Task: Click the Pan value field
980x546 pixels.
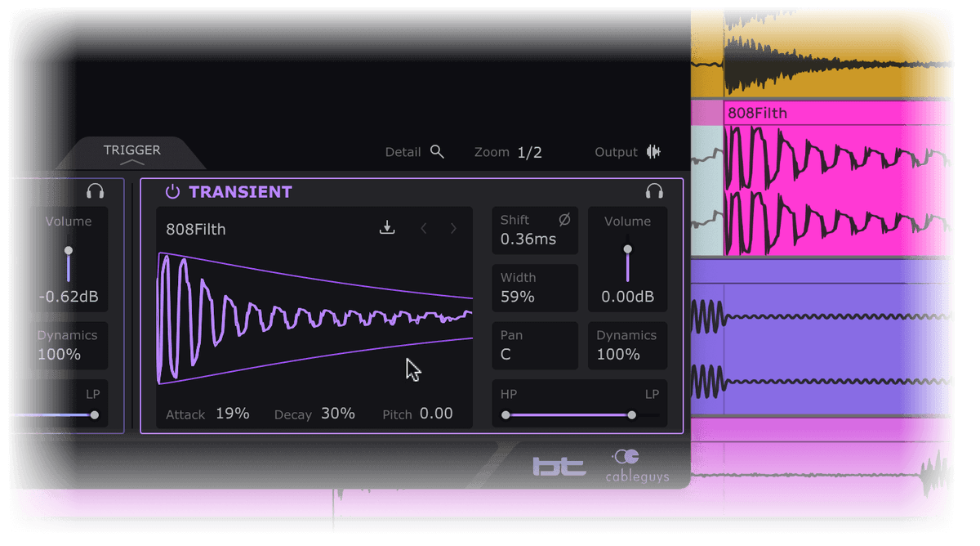Action: pyautogui.click(x=535, y=346)
